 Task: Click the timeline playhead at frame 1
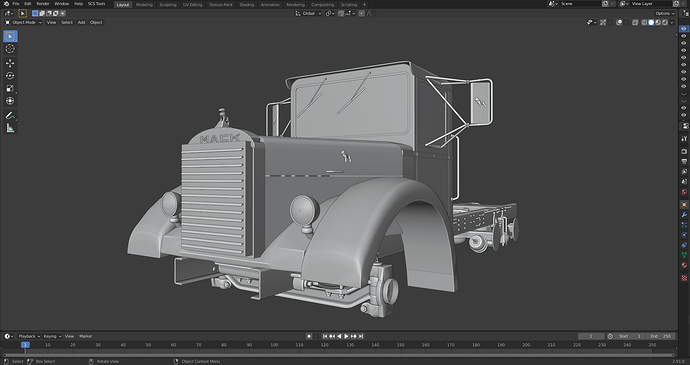(26, 345)
